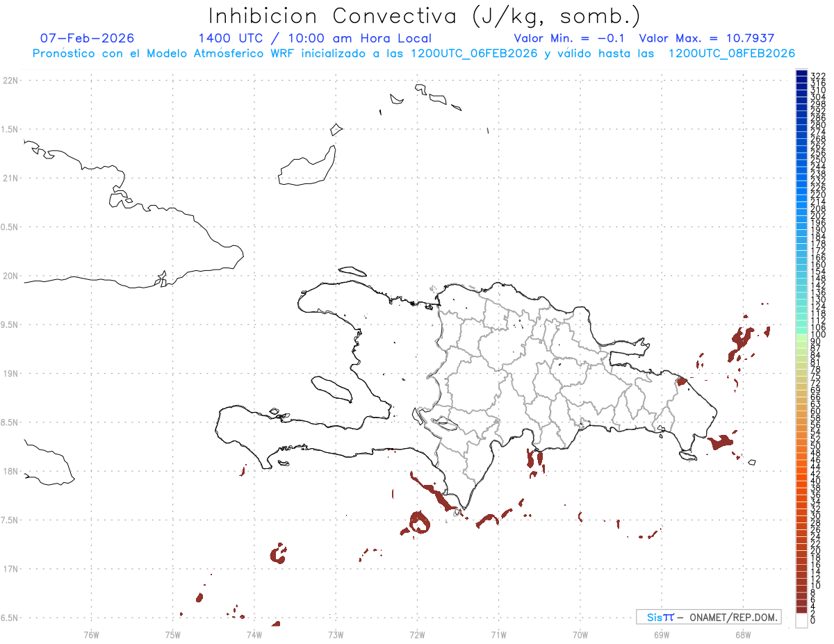
Task: Click the "21N" latitude label
Action: tap(10, 179)
